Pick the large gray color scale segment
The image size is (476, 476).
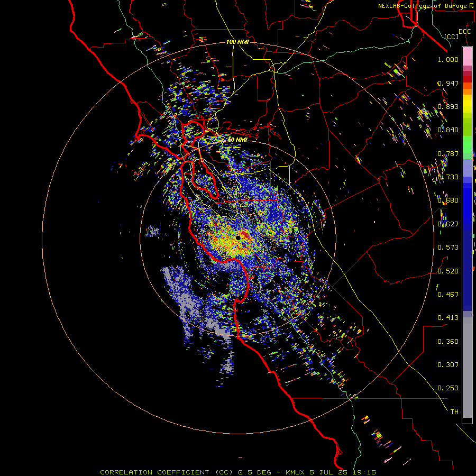[467, 368]
